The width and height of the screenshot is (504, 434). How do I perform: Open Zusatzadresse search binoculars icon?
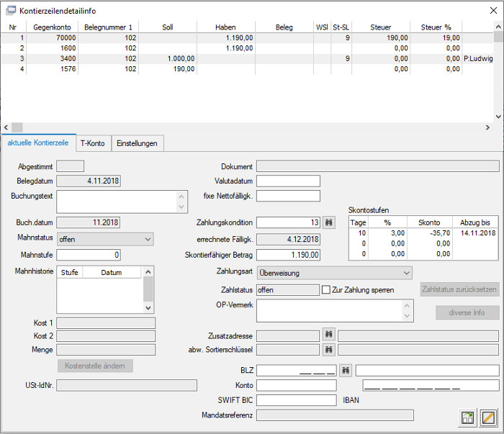(329, 335)
